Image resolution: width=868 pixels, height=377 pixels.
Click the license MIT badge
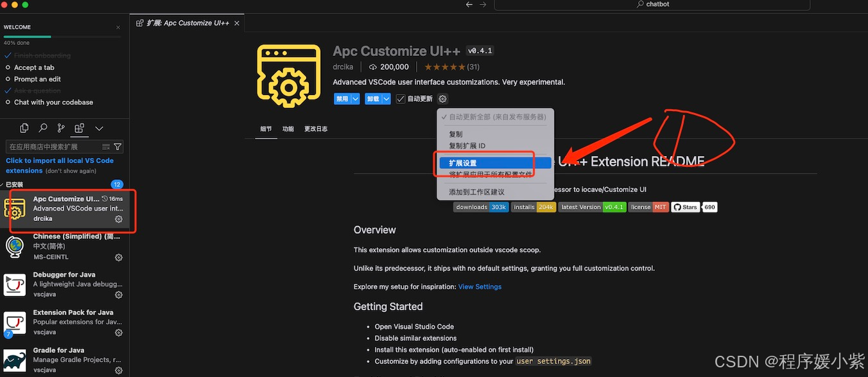648,207
